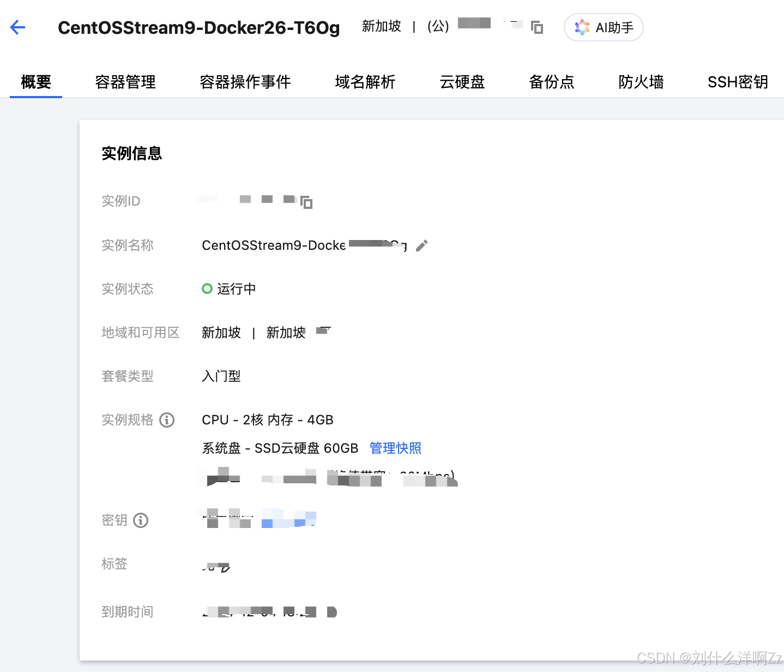The height and width of the screenshot is (672, 784).
Task: Switch to the 防火墙 tab
Action: point(641,82)
